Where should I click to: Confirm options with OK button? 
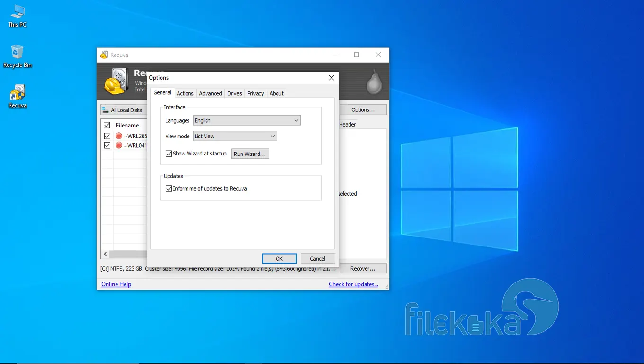pos(279,259)
